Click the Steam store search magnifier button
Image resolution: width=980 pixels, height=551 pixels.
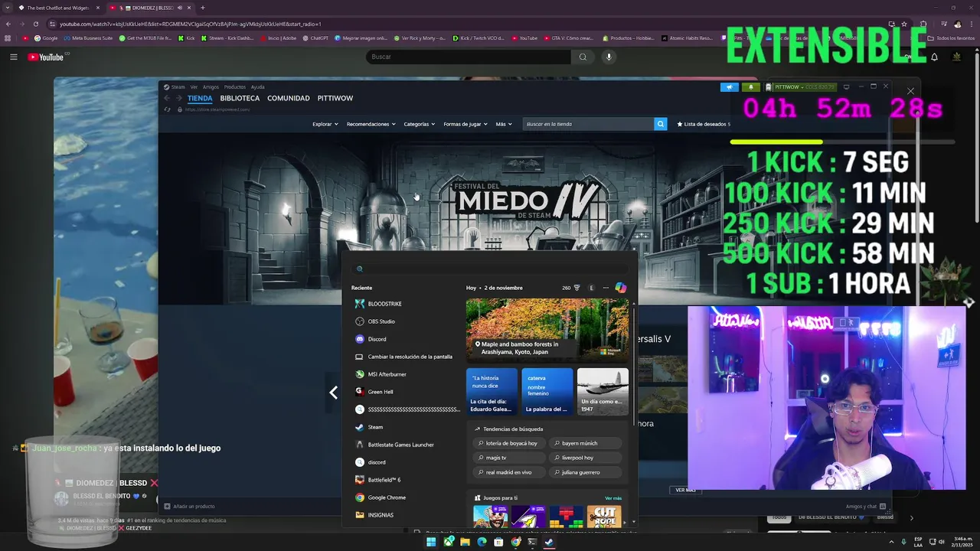[660, 124]
